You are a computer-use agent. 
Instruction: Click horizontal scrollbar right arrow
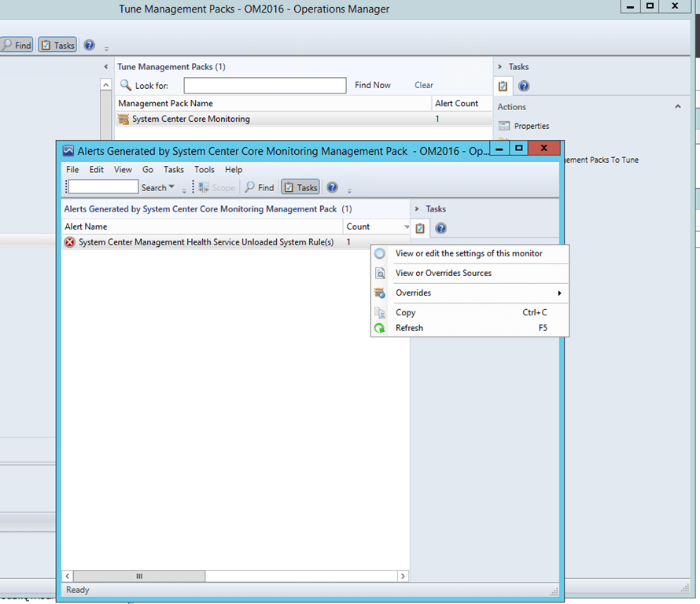403,576
